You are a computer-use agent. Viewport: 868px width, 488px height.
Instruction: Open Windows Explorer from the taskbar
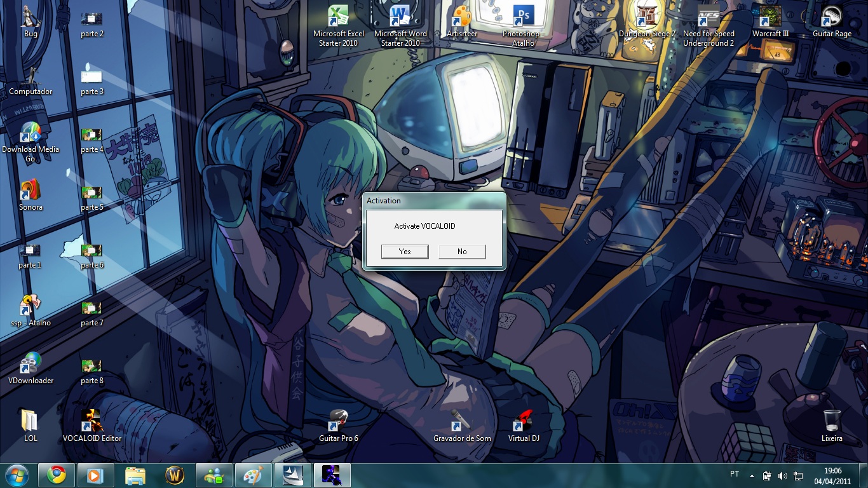135,475
